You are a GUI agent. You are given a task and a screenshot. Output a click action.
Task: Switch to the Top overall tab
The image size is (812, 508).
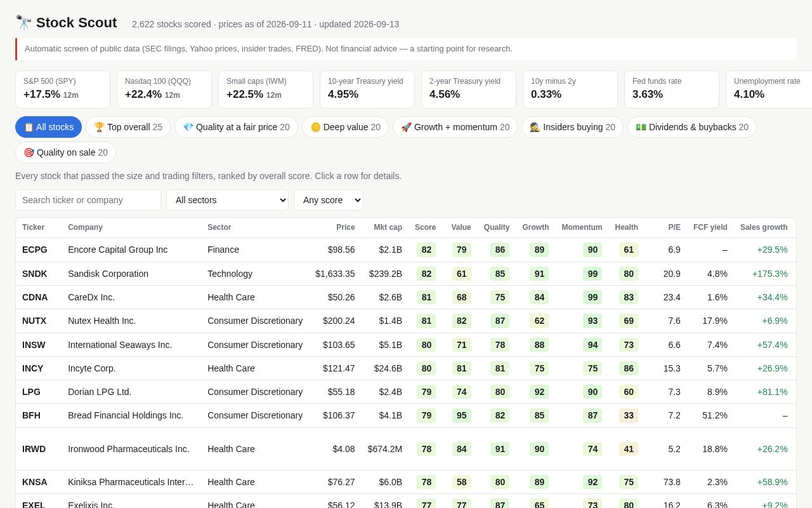pos(128,127)
